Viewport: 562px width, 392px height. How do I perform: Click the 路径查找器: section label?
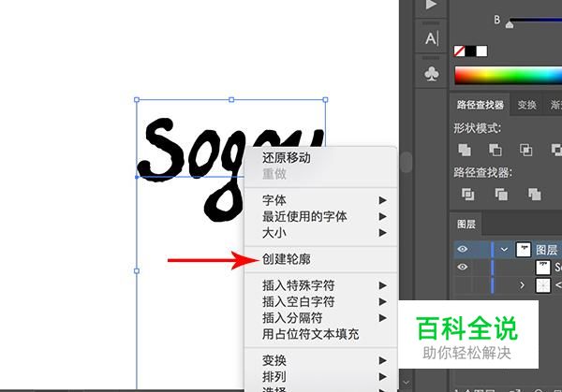coord(482,172)
